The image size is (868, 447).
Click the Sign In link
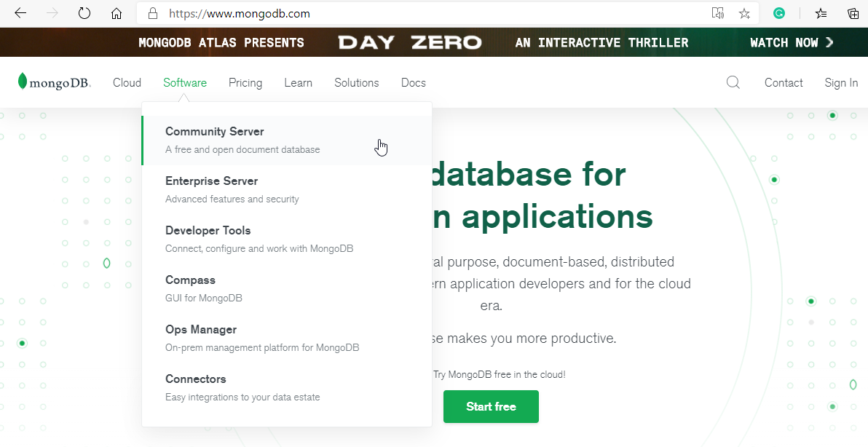[841, 82]
